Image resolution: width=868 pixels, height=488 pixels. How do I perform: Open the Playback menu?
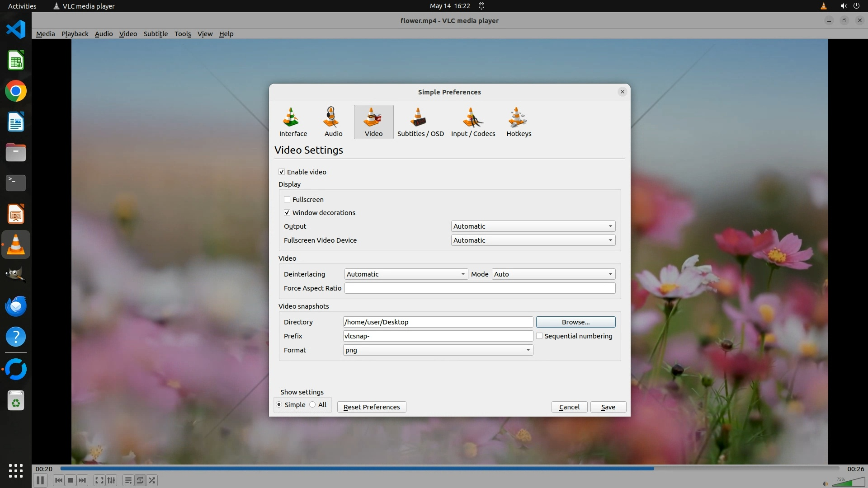pos(75,34)
